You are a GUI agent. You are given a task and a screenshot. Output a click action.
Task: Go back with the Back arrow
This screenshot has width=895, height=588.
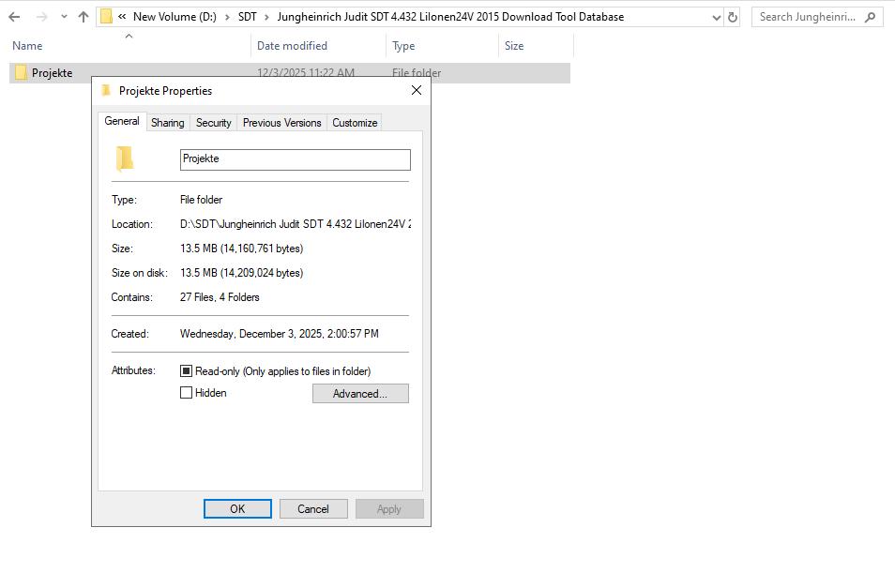pyautogui.click(x=14, y=17)
